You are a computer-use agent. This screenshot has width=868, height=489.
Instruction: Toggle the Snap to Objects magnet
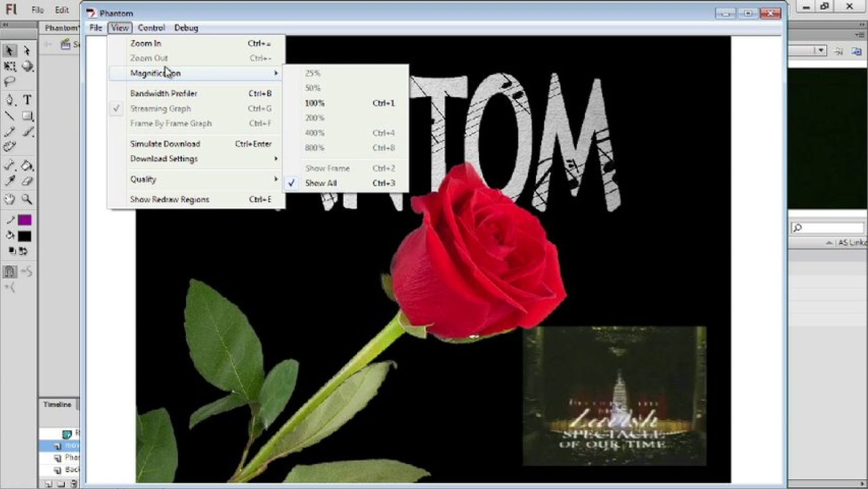point(10,272)
